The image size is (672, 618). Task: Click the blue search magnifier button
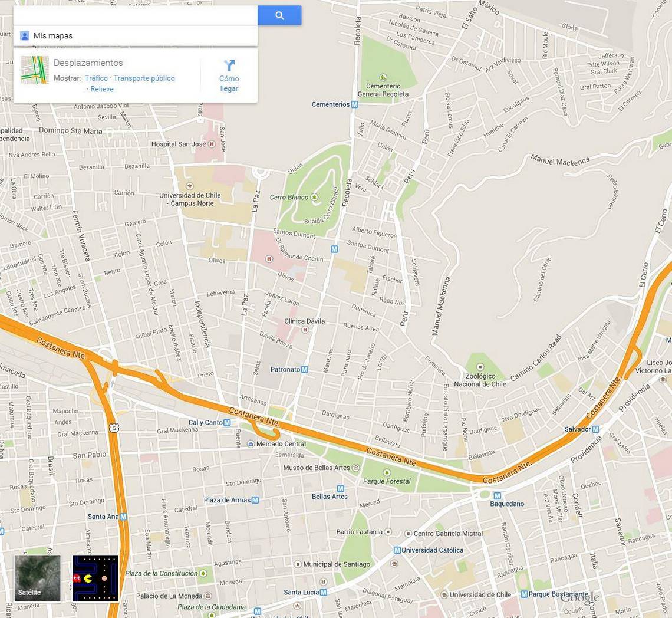pyautogui.click(x=279, y=15)
